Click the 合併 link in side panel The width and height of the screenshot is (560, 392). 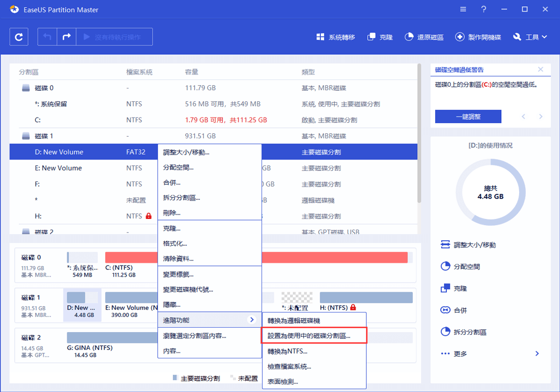(460, 310)
